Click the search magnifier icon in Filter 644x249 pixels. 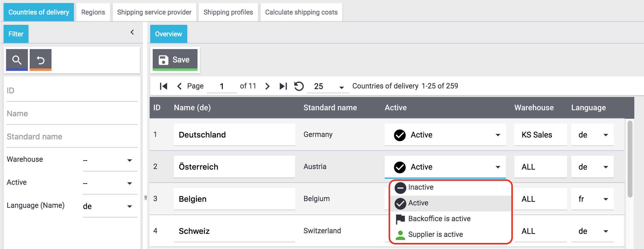pos(17,60)
